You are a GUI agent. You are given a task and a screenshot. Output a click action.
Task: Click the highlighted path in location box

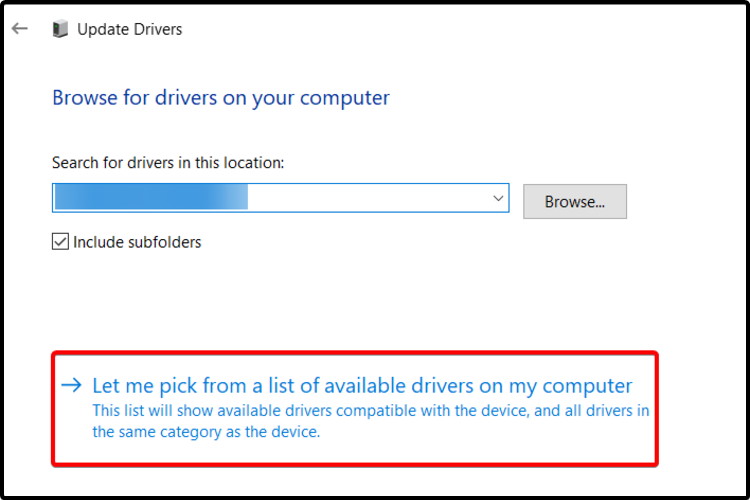[x=150, y=199]
